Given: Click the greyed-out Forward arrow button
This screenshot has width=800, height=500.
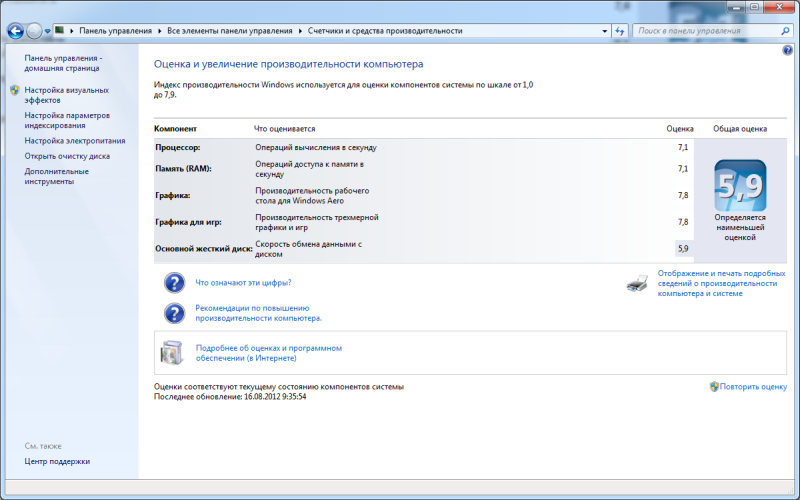Looking at the screenshot, I should pyautogui.click(x=34, y=31).
